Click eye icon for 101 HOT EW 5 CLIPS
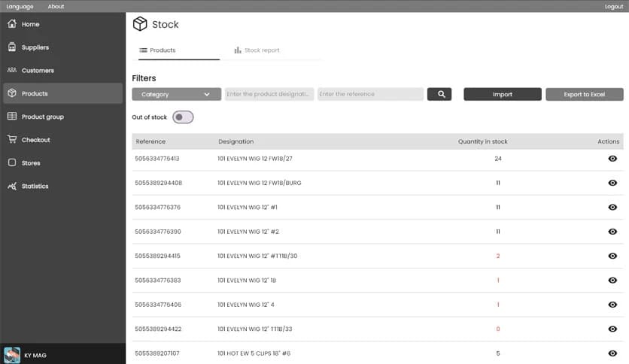629x364 pixels. [x=612, y=353]
